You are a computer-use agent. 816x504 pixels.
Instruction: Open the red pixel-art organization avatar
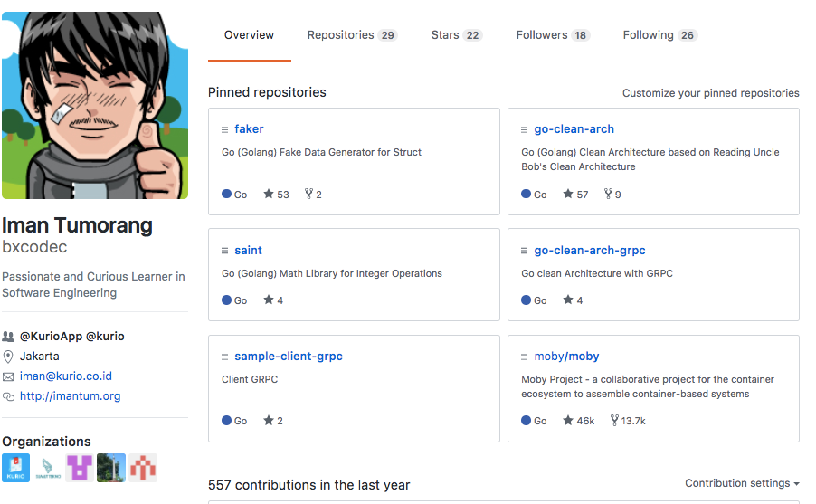[143, 468]
